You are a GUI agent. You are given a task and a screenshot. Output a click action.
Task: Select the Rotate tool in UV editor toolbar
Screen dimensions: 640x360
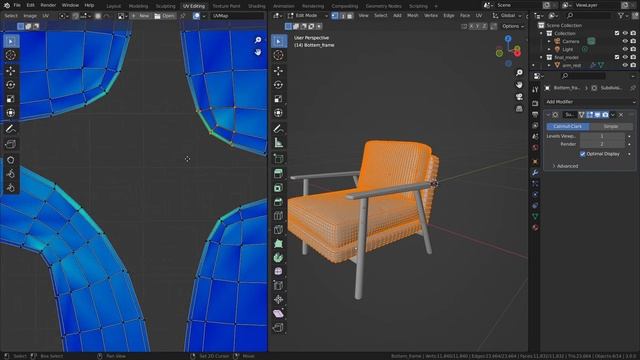[x=11, y=84]
